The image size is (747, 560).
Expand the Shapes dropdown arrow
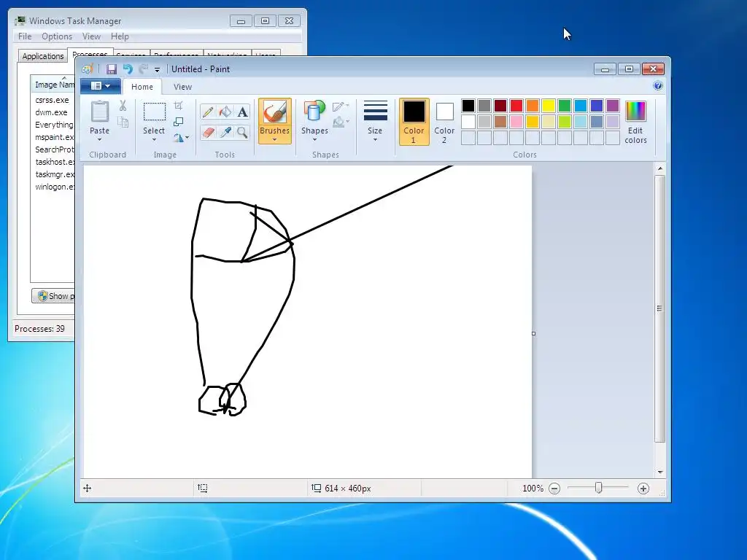[x=314, y=139]
